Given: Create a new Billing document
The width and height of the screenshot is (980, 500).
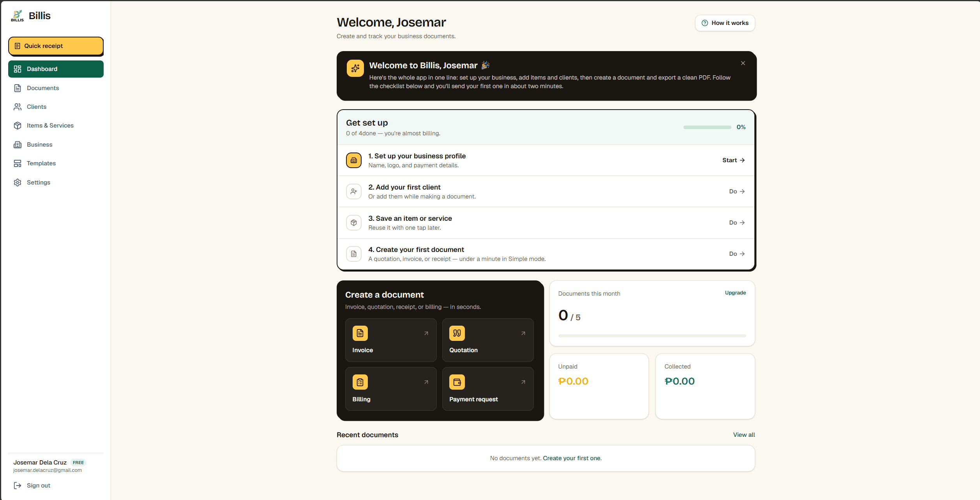Looking at the screenshot, I should (x=391, y=389).
